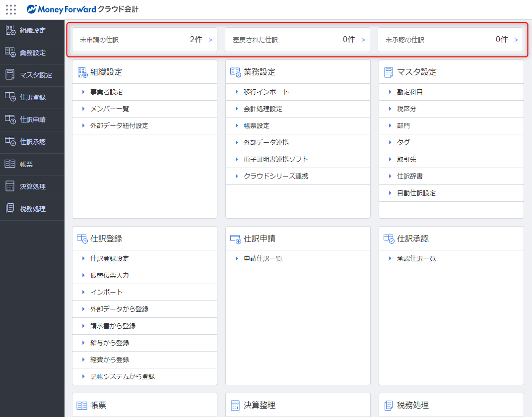Image resolution: width=532 pixels, height=417 pixels.
Task: Click 仕訳申請 sidebar icon
Action: (10, 119)
